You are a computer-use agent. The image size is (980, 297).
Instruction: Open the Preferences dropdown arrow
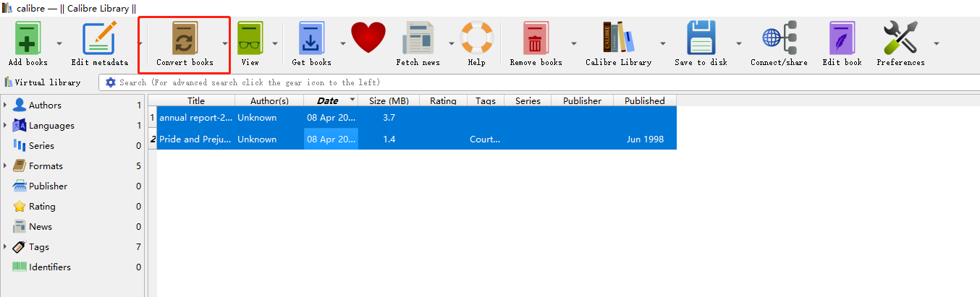[937, 43]
